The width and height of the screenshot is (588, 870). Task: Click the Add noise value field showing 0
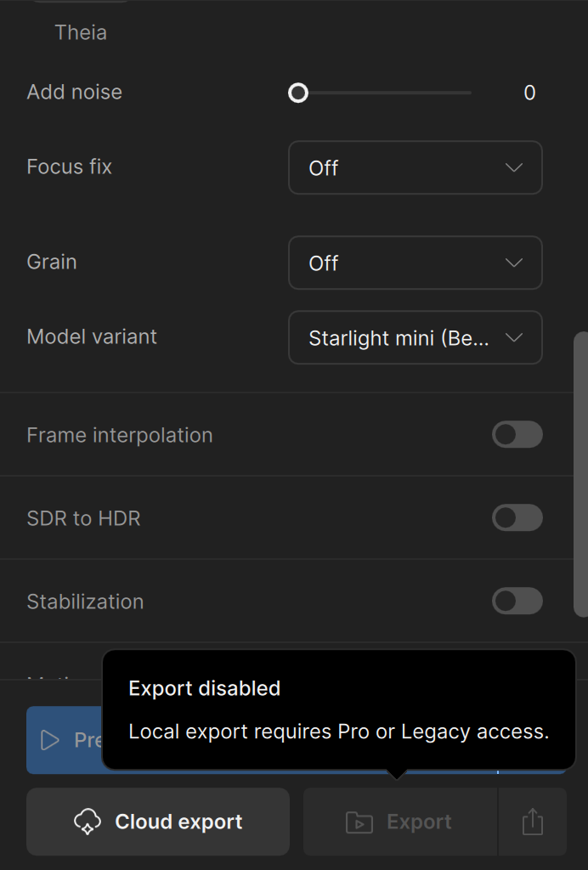[529, 93]
